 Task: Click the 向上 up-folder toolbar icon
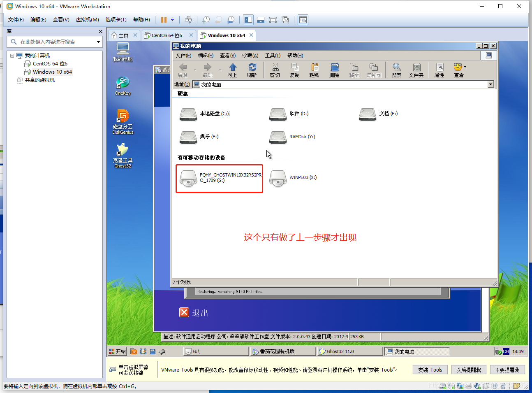[x=232, y=70]
